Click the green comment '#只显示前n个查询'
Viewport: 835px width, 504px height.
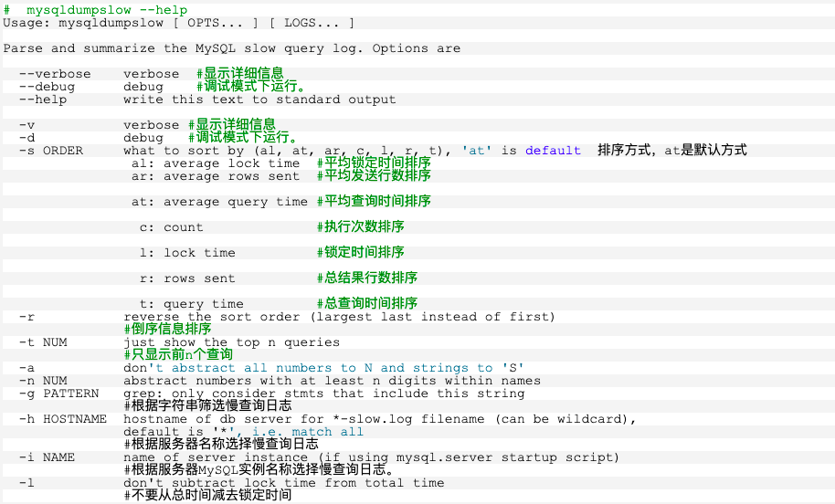click(x=178, y=354)
